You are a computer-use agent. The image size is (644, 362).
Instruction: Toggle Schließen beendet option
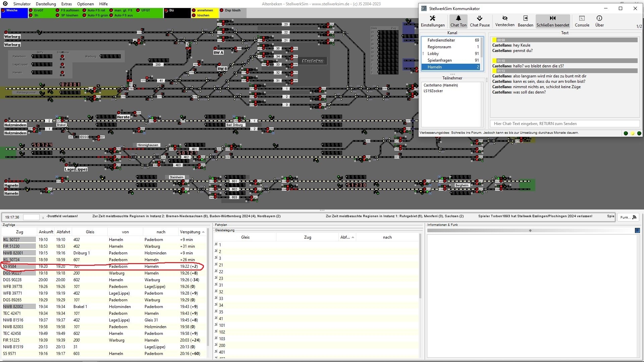coord(552,21)
